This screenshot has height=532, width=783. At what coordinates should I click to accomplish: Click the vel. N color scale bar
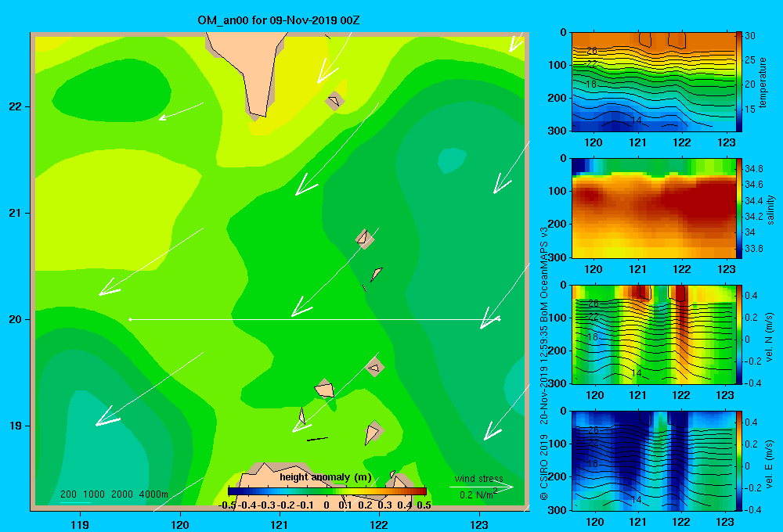point(738,335)
